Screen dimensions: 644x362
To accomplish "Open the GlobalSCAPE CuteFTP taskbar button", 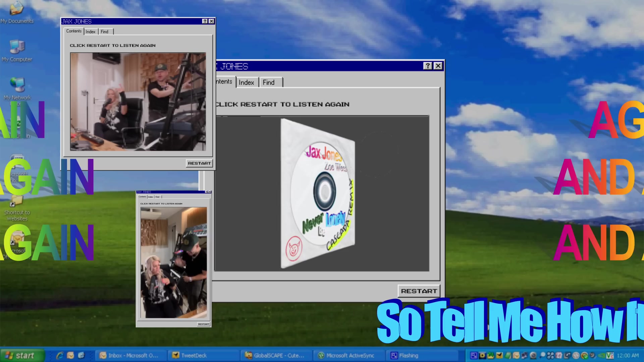I will [277, 355].
